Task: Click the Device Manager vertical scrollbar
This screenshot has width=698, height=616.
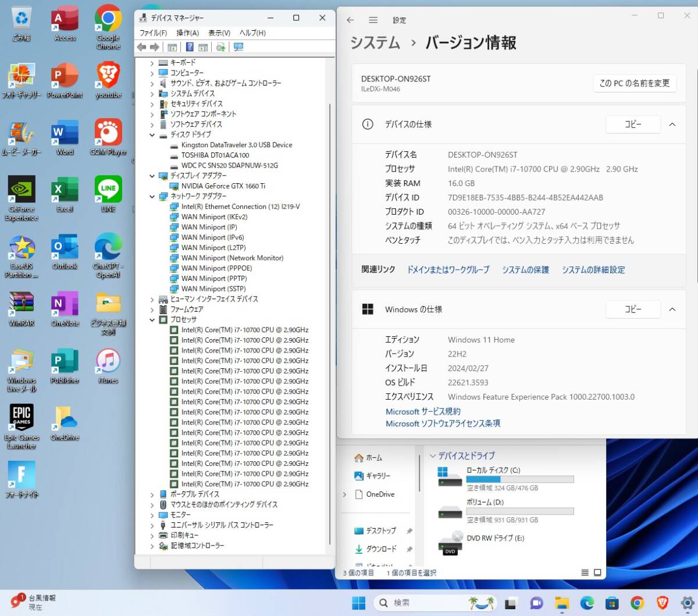Action: (x=330, y=324)
